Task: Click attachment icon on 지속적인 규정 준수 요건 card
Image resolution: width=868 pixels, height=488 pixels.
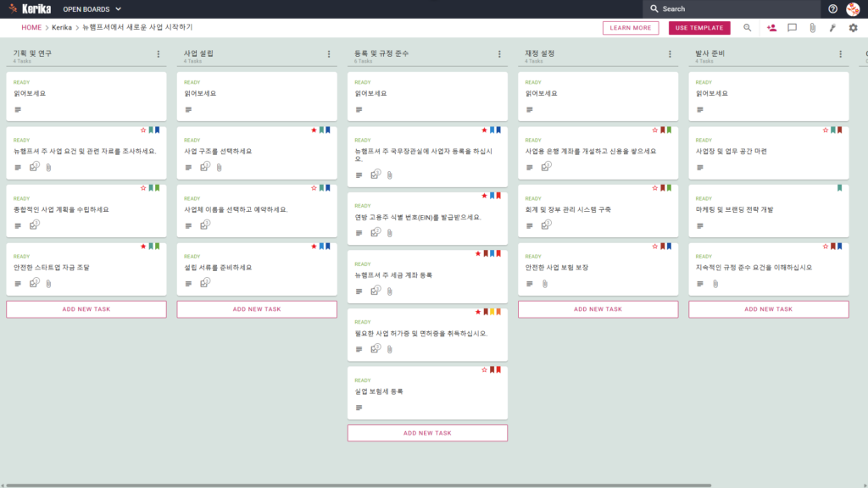Action: tap(715, 283)
